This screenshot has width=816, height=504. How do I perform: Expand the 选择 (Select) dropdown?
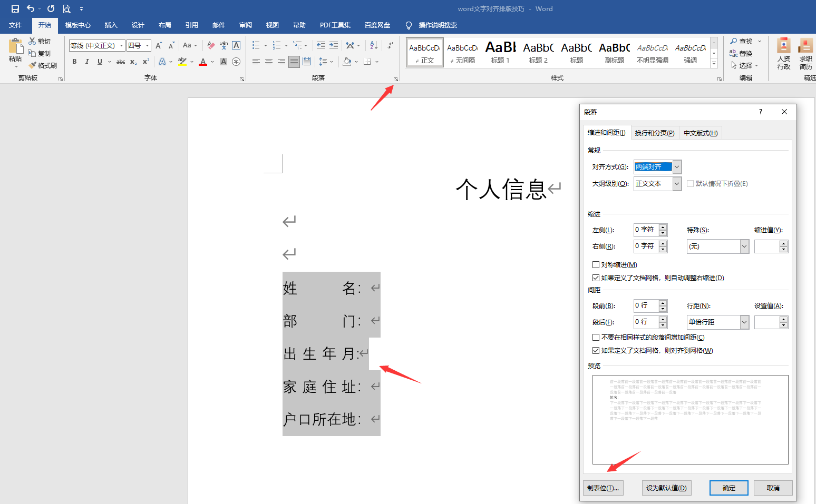click(756, 65)
